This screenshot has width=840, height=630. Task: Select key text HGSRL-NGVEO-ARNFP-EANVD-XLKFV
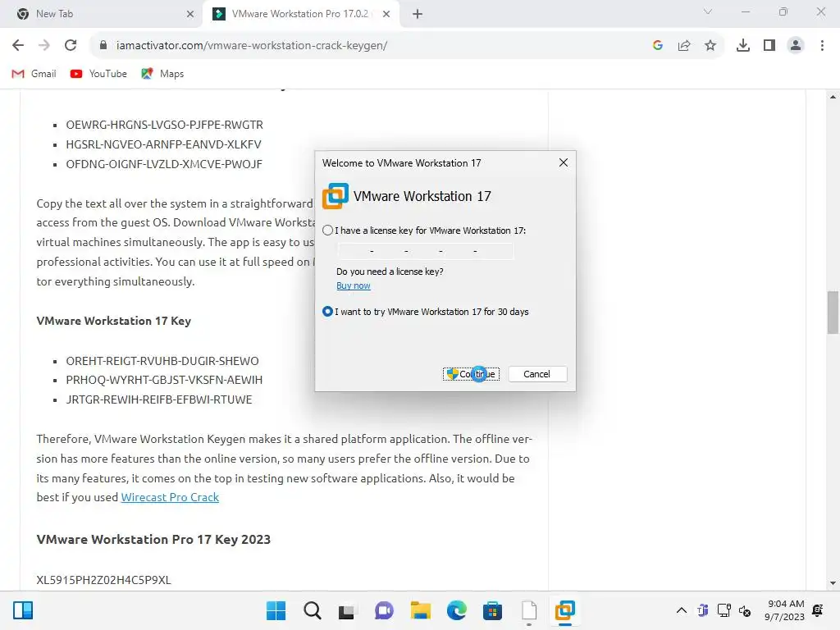163,144
